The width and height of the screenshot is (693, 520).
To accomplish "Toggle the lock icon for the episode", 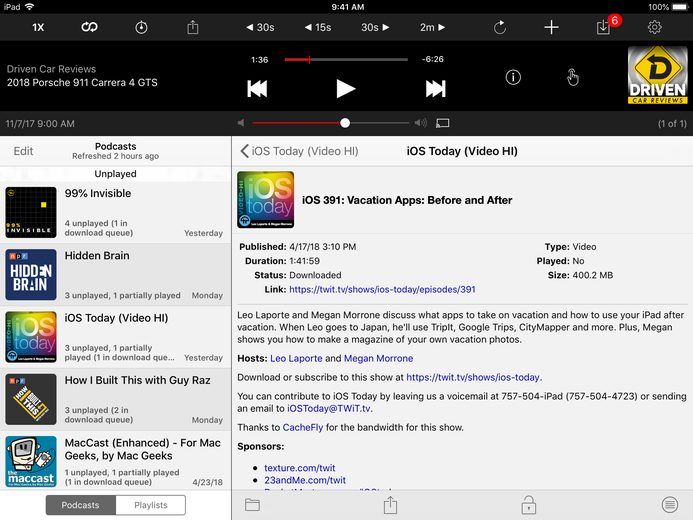I will (529, 505).
